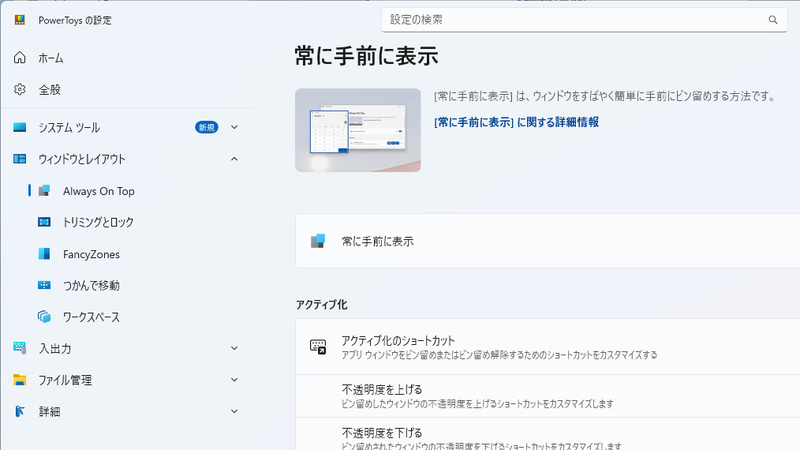The height and width of the screenshot is (450, 800).
Task: Click the 入出力 category label
Action: point(55,348)
